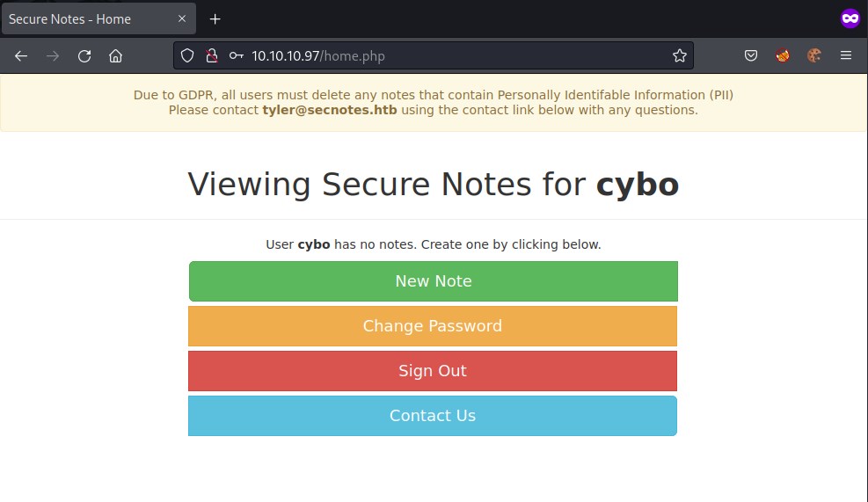Open the Firefox hamburger menu
Screen dimensions: 868x502
(x=846, y=55)
